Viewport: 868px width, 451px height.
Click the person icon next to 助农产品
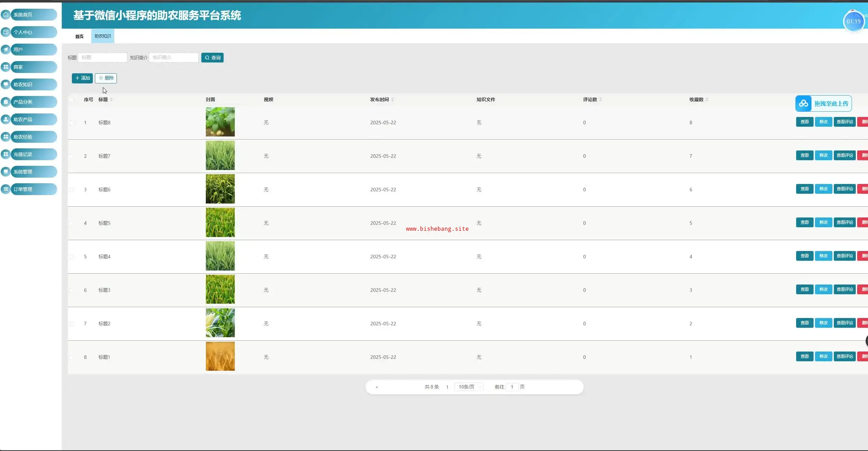[6, 119]
